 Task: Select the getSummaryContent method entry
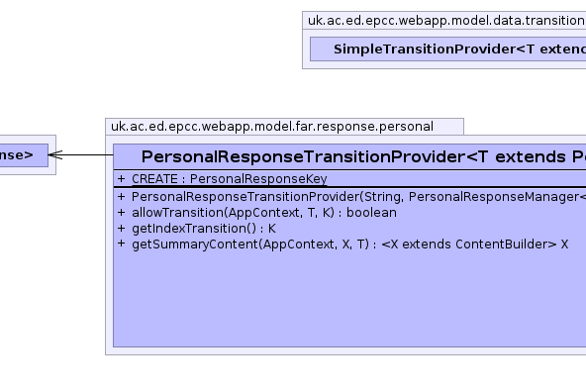click(x=349, y=245)
